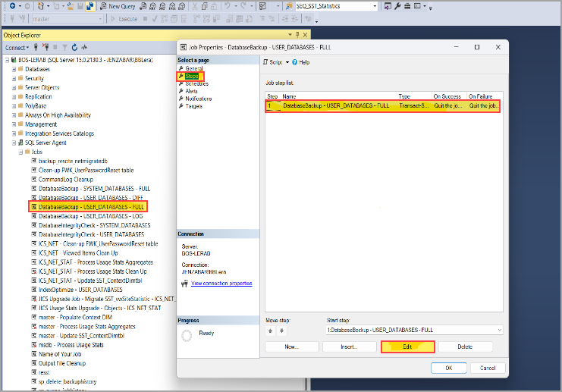Select job DatabaseIntegrityCheck - SYSTEM_DATABASES
Viewport: 562px width, 392px height.
pos(95,225)
